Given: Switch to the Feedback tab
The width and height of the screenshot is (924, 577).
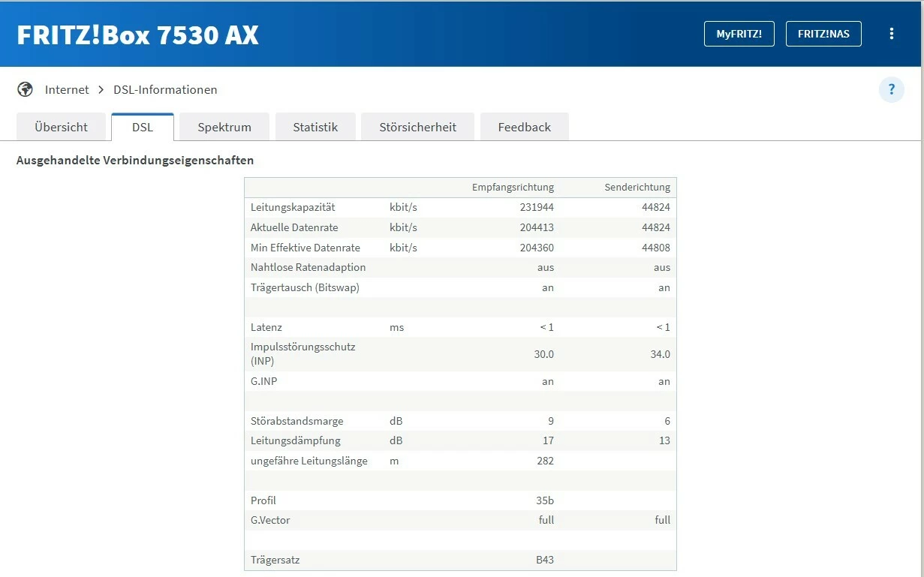Looking at the screenshot, I should (525, 128).
